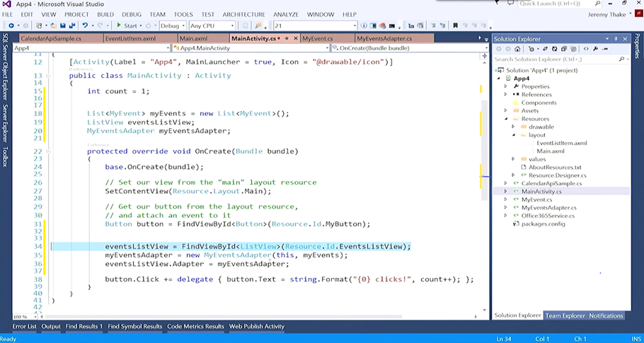
Task: Expand the values folder
Action: click(513, 159)
